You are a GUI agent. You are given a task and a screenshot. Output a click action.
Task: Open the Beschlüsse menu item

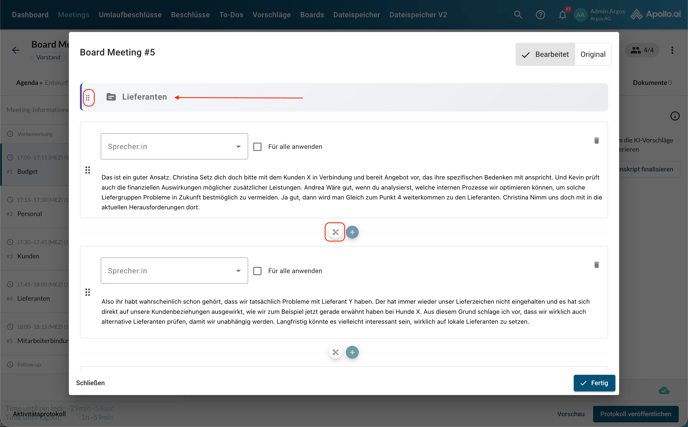[x=190, y=15]
